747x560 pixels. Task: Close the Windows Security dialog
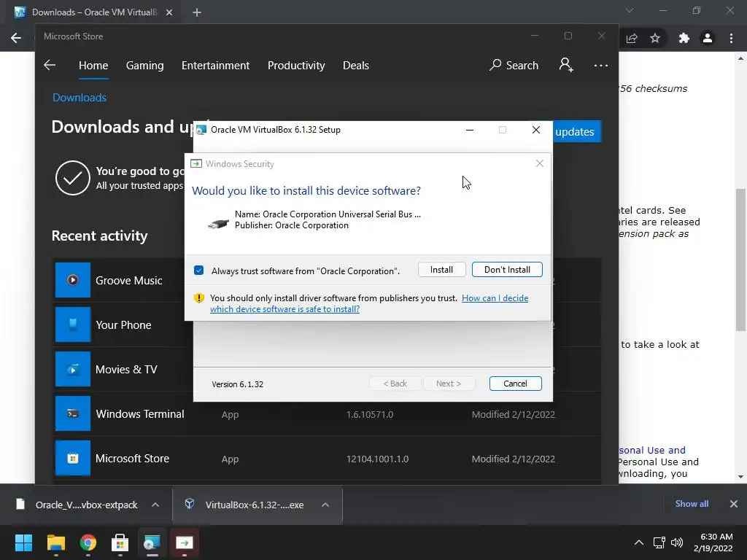click(x=539, y=163)
